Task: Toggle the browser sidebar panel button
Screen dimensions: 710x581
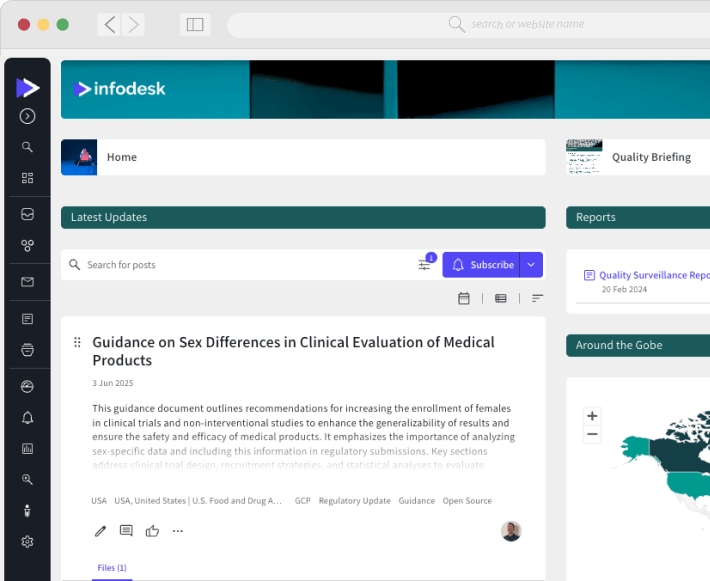Action: [195, 24]
